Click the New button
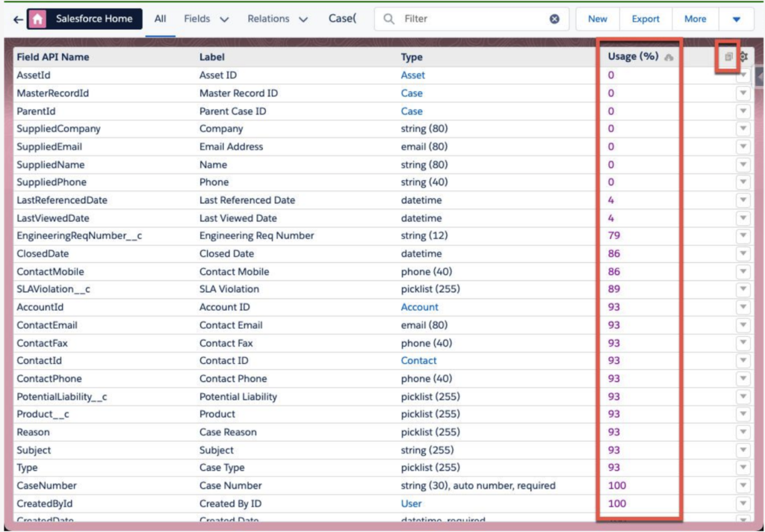The height and width of the screenshot is (532, 765). point(598,19)
